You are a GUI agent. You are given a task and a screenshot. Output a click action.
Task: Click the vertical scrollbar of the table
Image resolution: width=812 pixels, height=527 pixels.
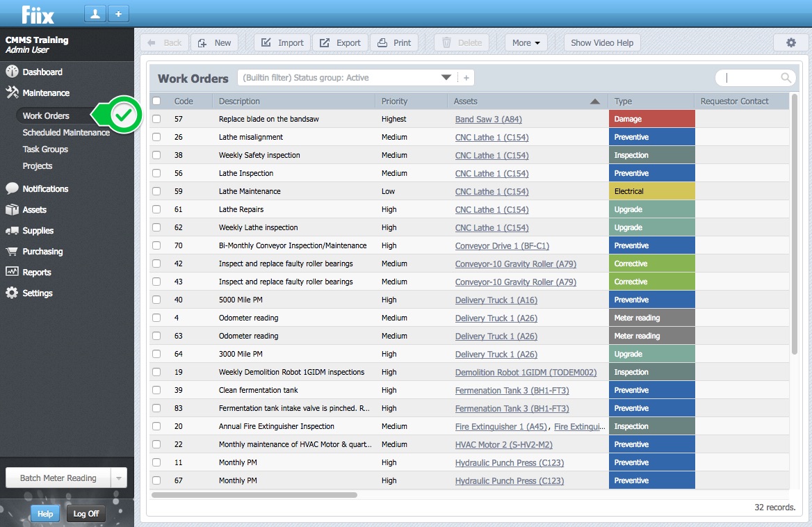[x=795, y=225]
